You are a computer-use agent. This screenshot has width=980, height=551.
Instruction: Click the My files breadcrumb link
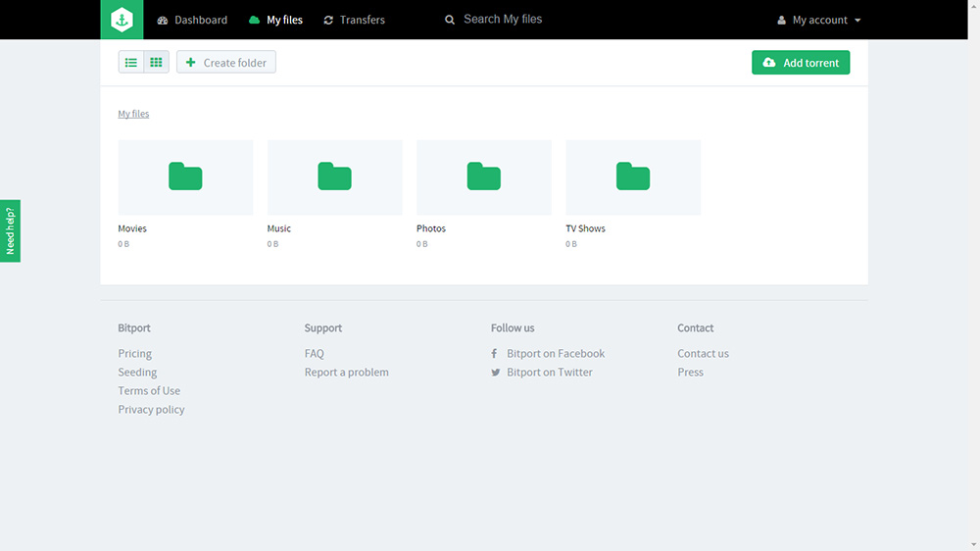click(133, 114)
